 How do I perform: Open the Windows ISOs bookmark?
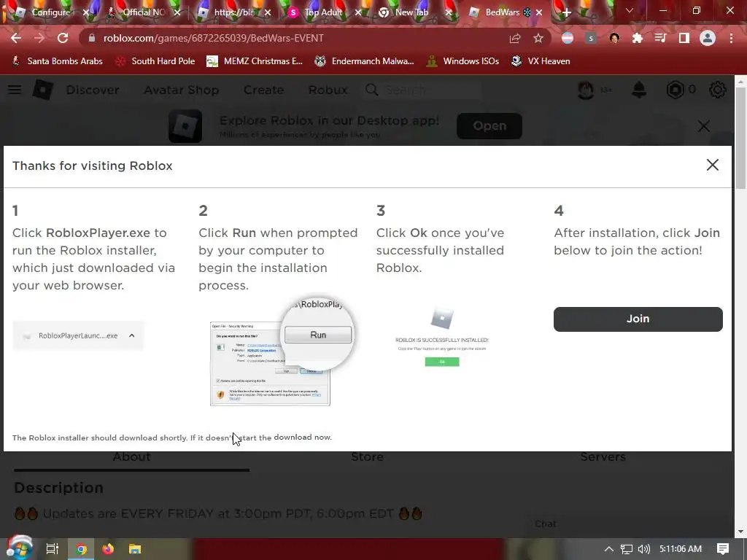[x=463, y=61]
